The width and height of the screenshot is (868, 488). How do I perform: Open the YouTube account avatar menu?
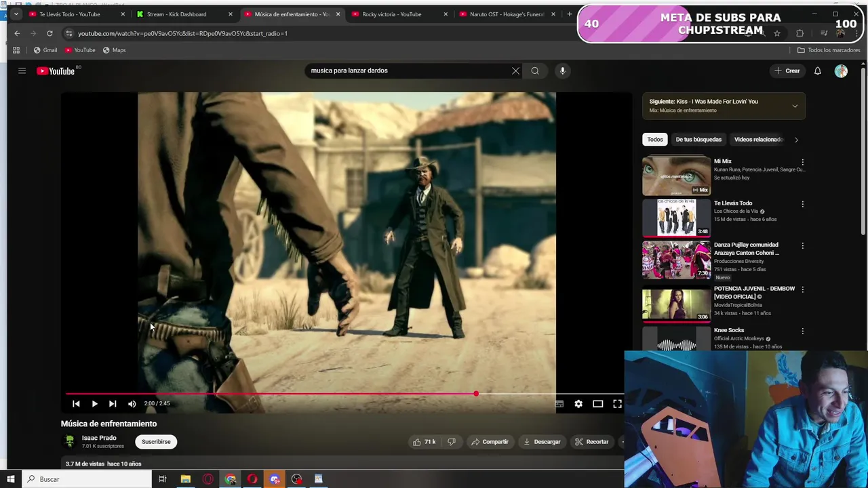(x=841, y=70)
